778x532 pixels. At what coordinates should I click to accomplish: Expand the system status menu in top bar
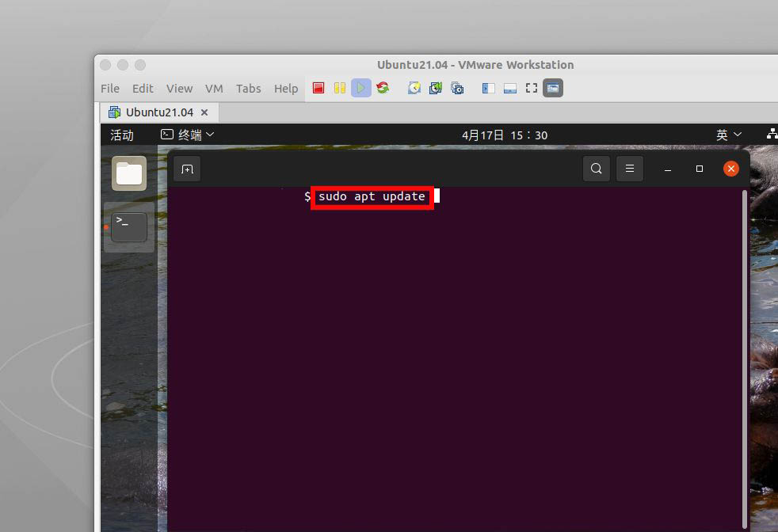tap(772, 135)
